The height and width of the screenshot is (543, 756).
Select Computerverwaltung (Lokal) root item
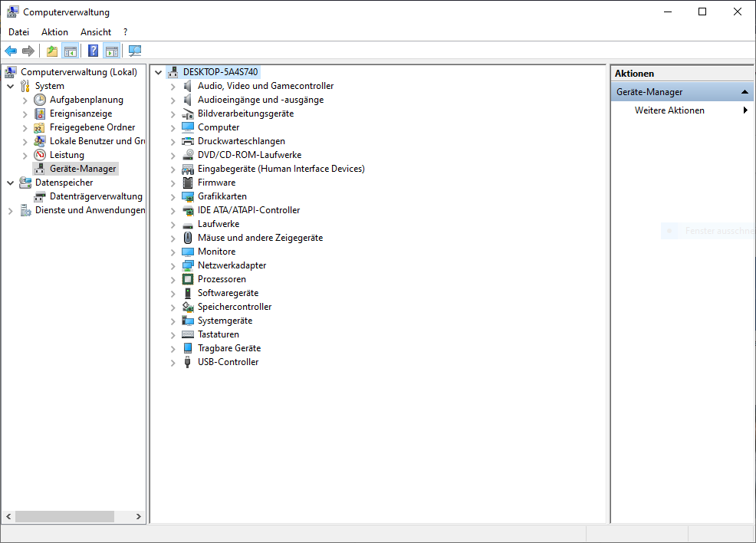(78, 72)
